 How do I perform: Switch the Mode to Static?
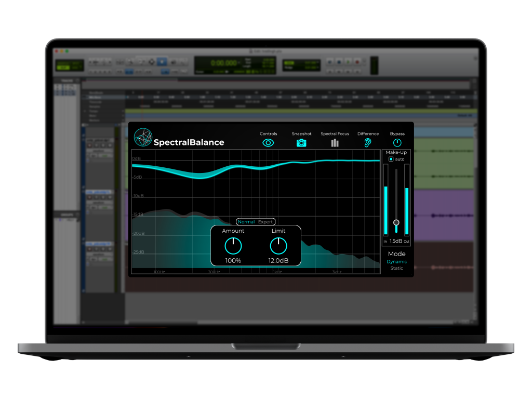[396, 268]
